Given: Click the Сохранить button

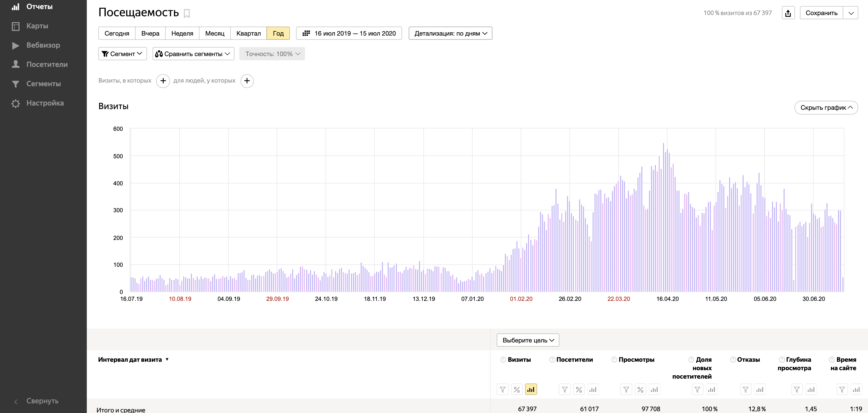Looking at the screenshot, I should coord(821,13).
